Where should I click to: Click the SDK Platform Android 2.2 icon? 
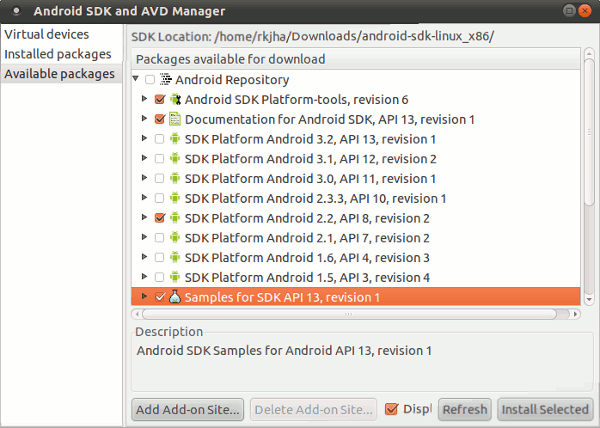pos(175,218)
